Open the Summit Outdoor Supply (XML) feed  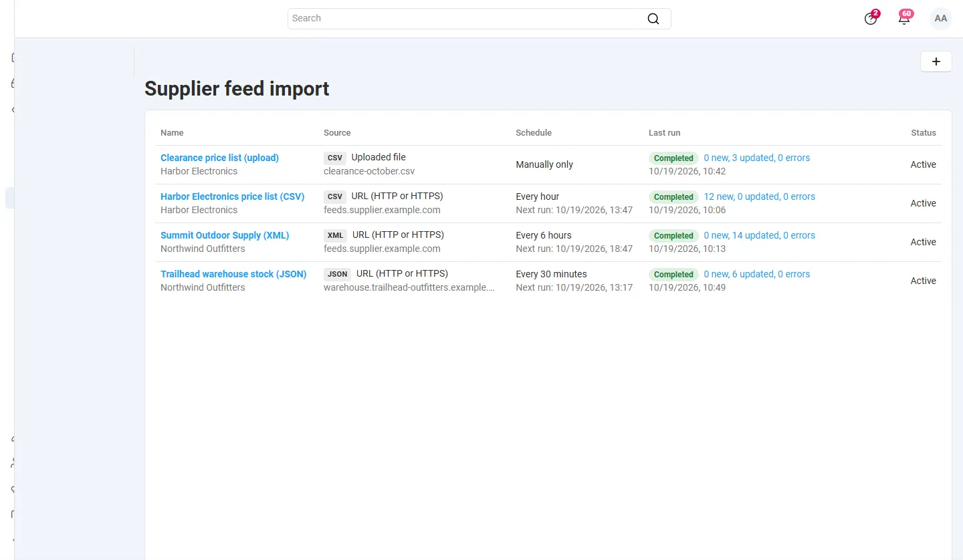225,235
